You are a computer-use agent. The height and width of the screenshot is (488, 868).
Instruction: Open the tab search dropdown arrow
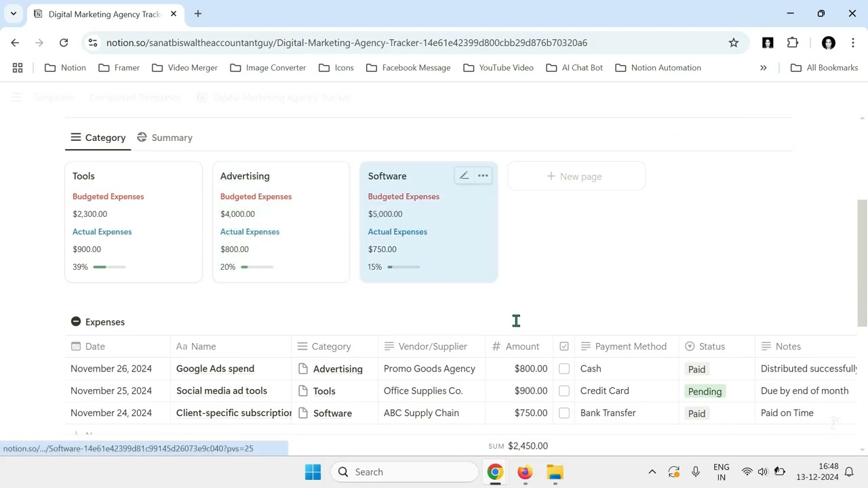pos(13,14)
